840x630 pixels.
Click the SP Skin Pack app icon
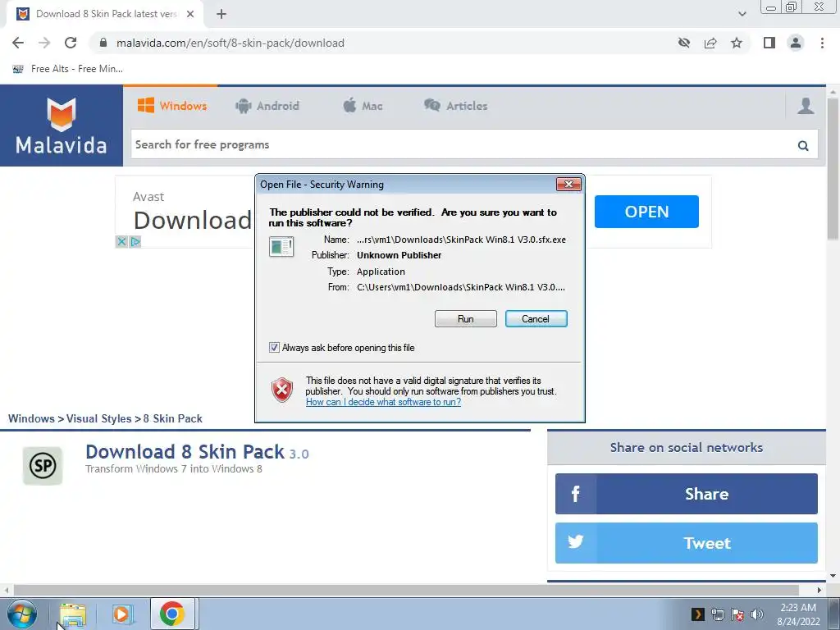click(x=43, y=466)
